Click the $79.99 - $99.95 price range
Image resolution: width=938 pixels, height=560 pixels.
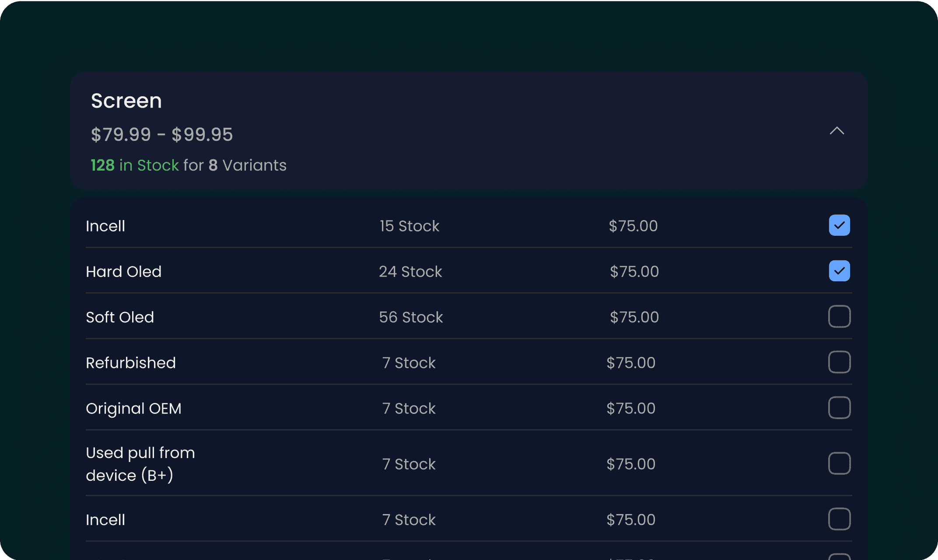161,134
